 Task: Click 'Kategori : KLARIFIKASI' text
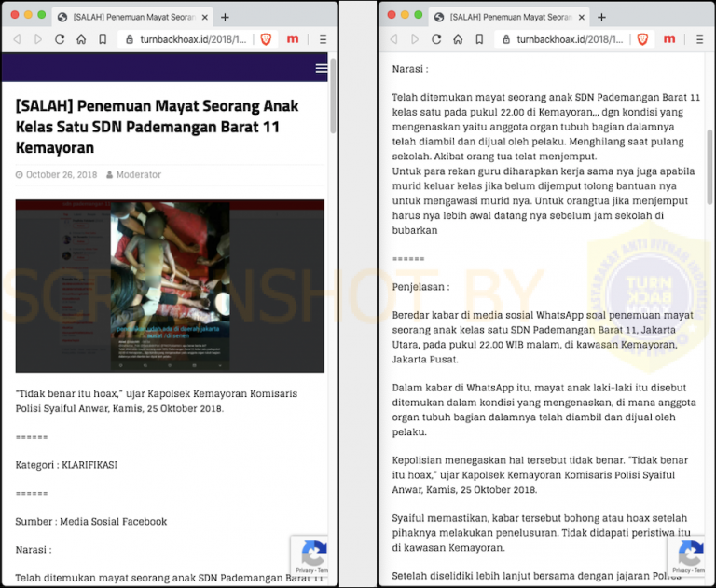[x=67, y=465]
